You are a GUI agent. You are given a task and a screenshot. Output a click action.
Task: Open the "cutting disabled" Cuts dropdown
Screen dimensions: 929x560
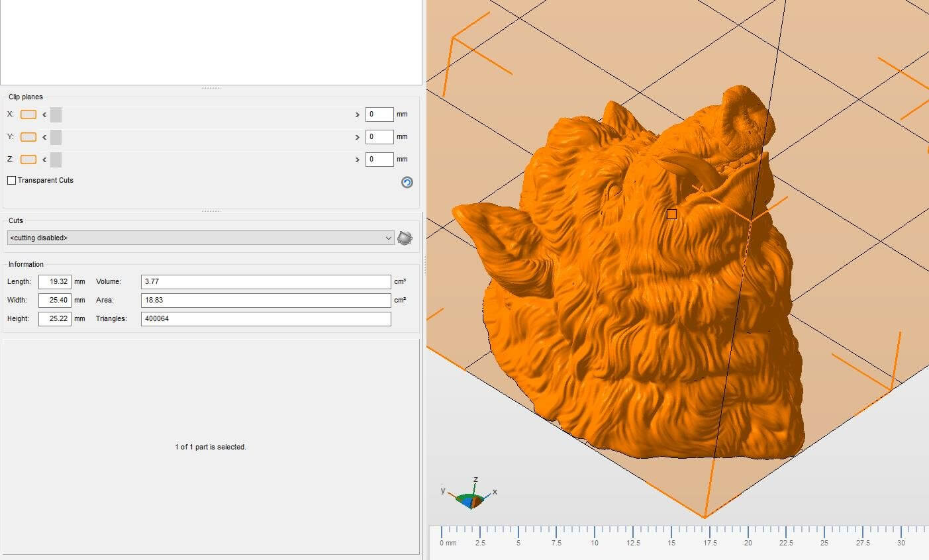201,238
